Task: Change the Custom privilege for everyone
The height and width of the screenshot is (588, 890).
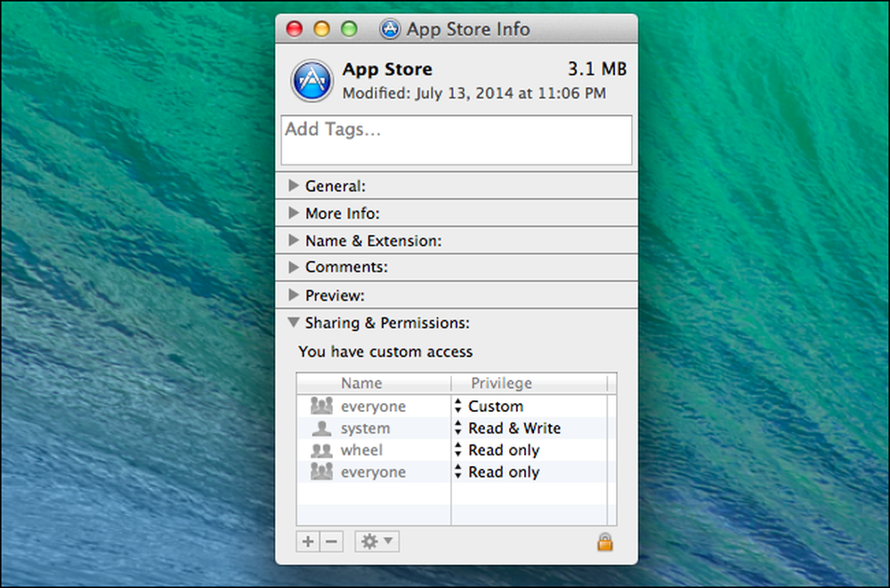Action: click(489, 406)
